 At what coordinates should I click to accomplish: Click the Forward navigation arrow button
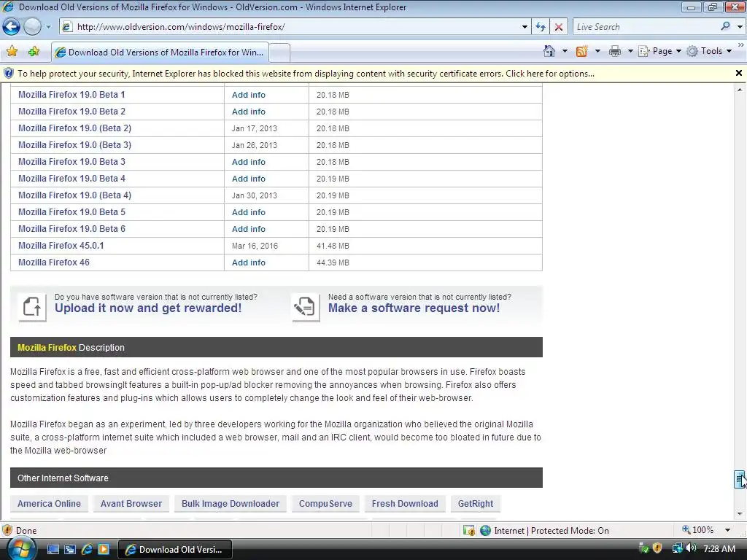[32, 27]
